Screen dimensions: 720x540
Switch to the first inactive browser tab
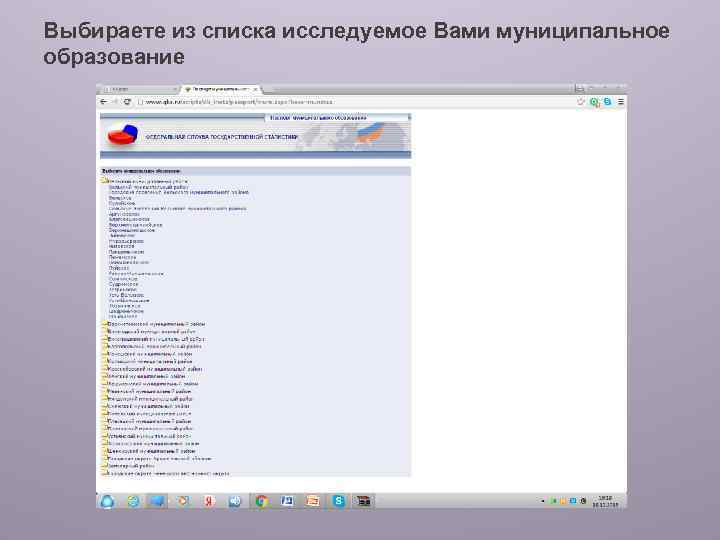tap(139, 89)
